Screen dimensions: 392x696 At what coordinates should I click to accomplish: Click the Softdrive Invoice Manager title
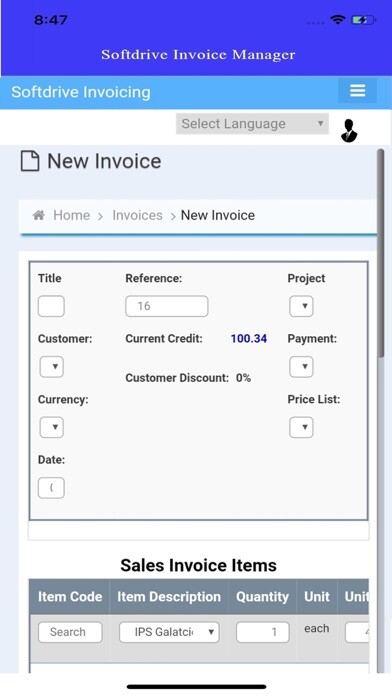198,55
